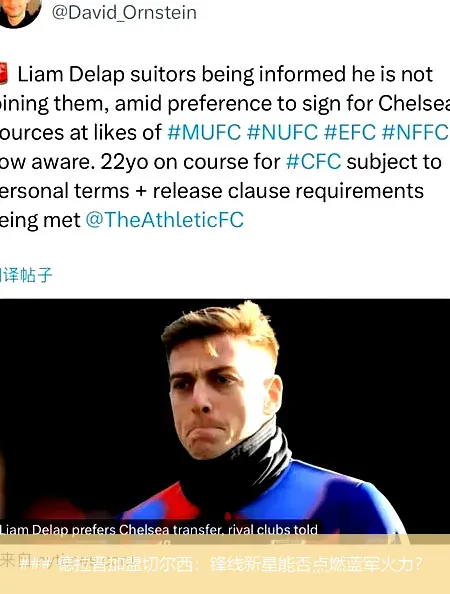Click the @David_Ornstein handle

click(x=124, y=13)
